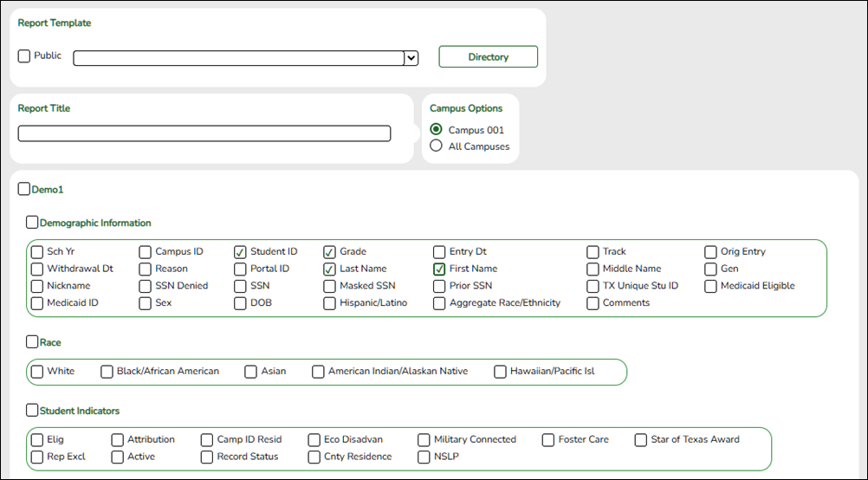Enable the Eco Disadvan checkbox
Viewport: 868px width, 480px height.
coord(314,440)
